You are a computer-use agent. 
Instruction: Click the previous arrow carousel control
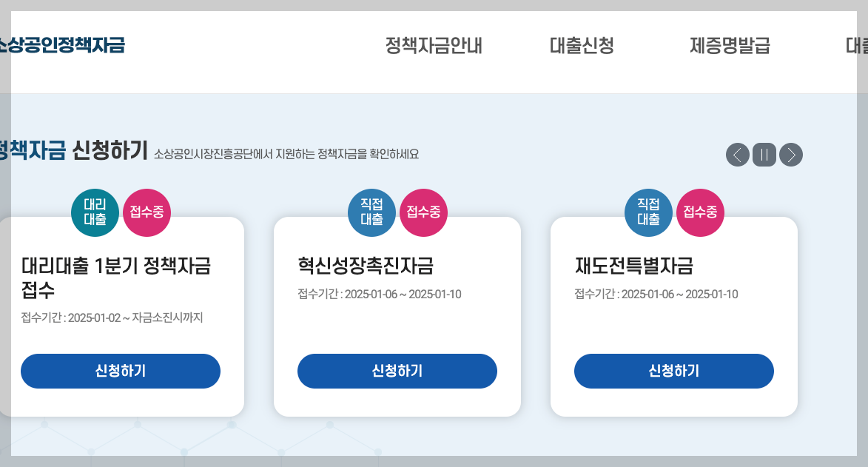tap(737, 155)
